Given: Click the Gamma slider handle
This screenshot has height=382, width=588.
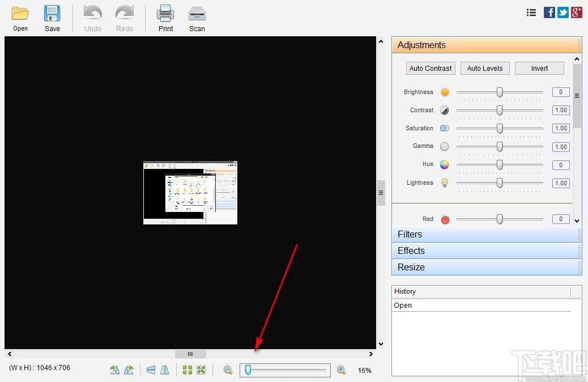Looking at the screenshot, I should (500, 146).
